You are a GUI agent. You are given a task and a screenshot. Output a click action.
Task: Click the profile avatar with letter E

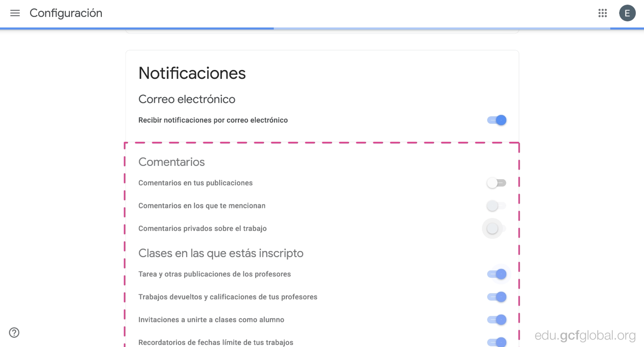(x=627, y=13)
